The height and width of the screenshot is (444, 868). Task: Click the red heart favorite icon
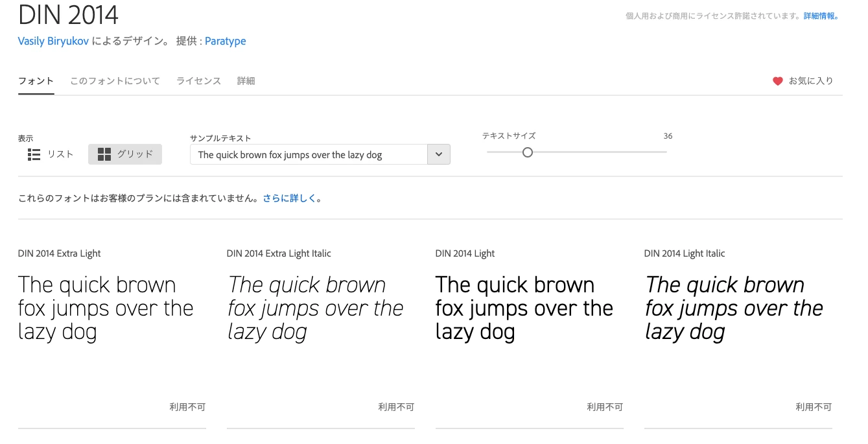778,81
